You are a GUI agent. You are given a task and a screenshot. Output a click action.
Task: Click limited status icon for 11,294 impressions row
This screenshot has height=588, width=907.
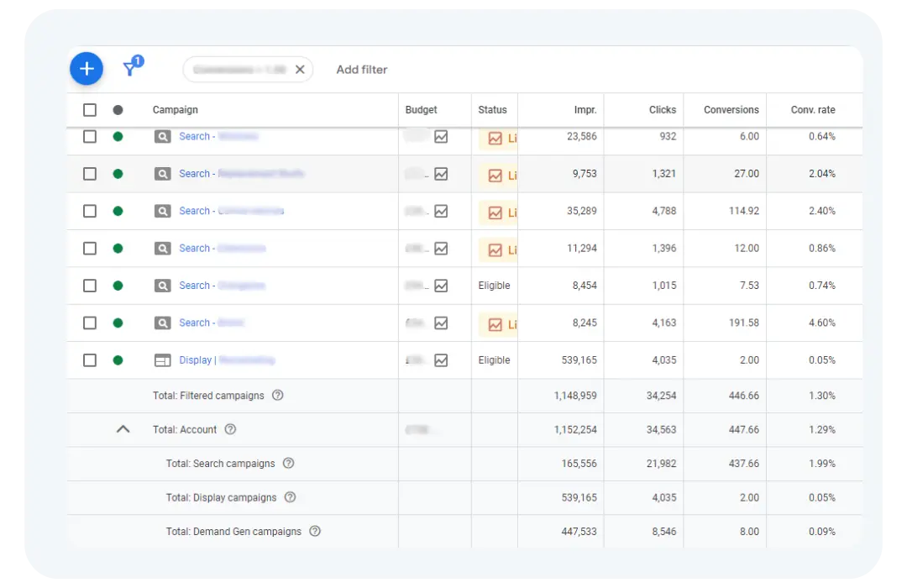(495, 250)
